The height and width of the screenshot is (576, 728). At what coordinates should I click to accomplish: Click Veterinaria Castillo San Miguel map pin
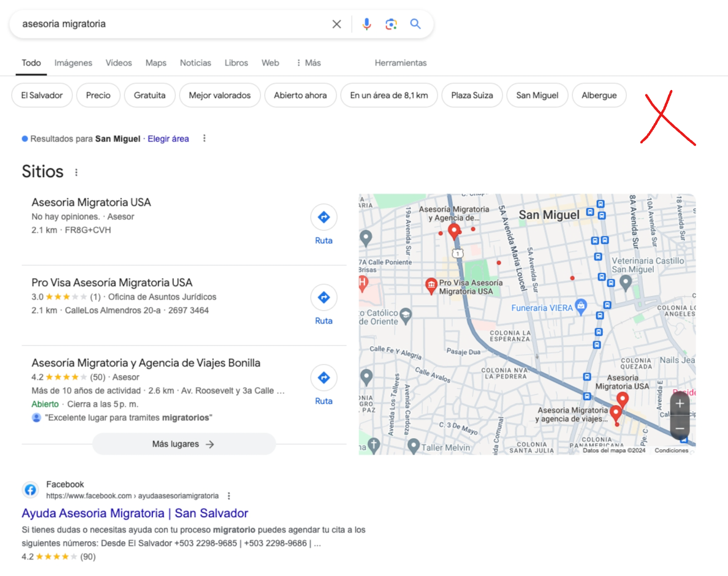pos(626,282)
